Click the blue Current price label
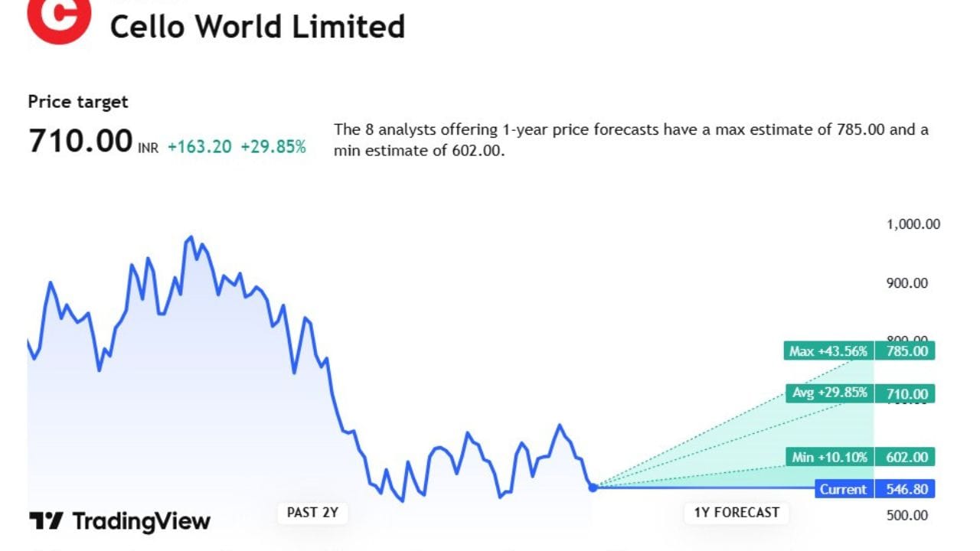 (x=843, y=489)
